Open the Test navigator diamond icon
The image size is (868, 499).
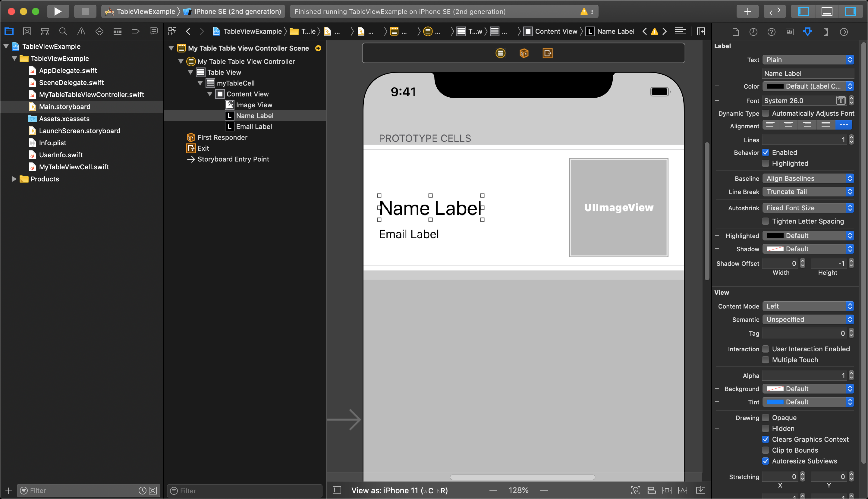(99, 32)
